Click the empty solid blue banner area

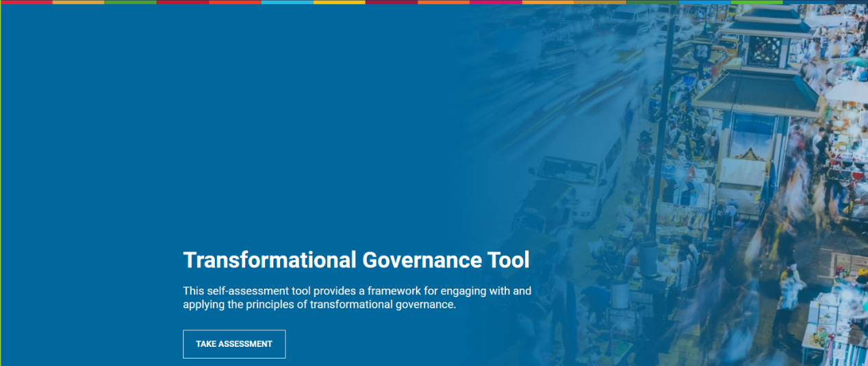(x=205, y=123)
